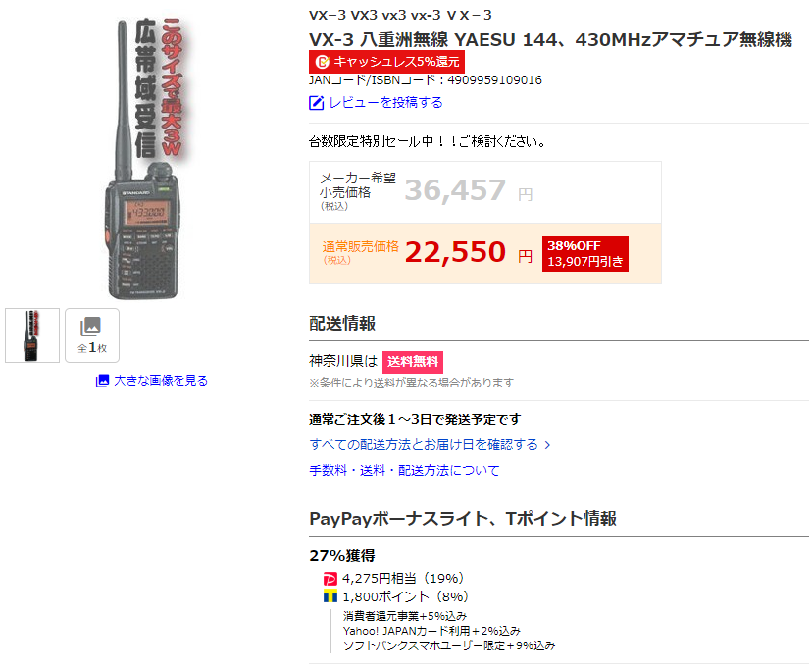The width and height of the screenshot is (812, 670).
Task: Click the pencil review icon
Action: coord(317,103)
